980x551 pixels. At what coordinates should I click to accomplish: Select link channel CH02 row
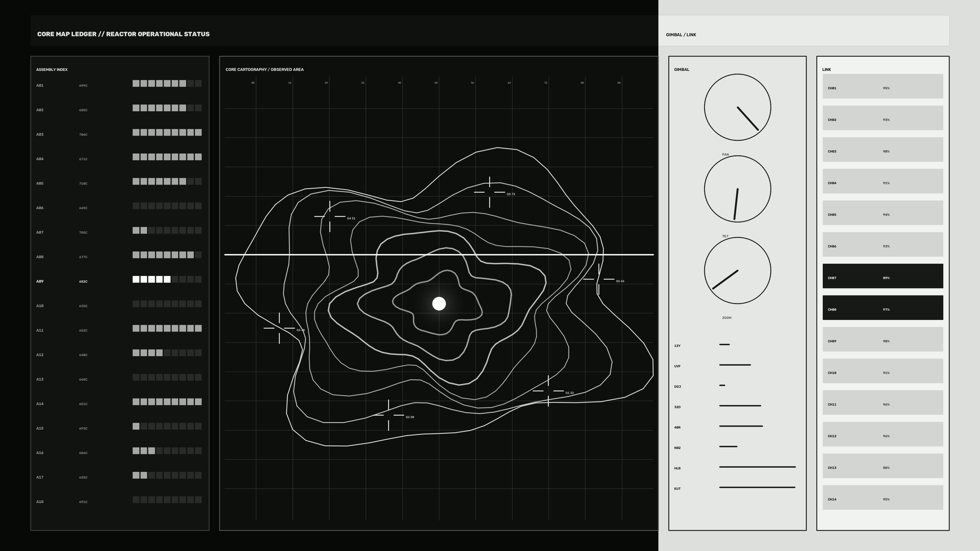click(x=883, y=118)
